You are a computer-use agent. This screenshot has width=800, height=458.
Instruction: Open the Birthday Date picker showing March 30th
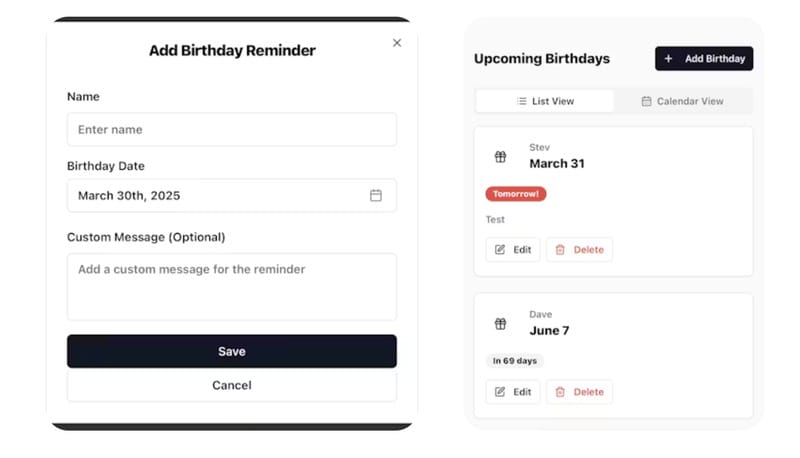(231, 196)
